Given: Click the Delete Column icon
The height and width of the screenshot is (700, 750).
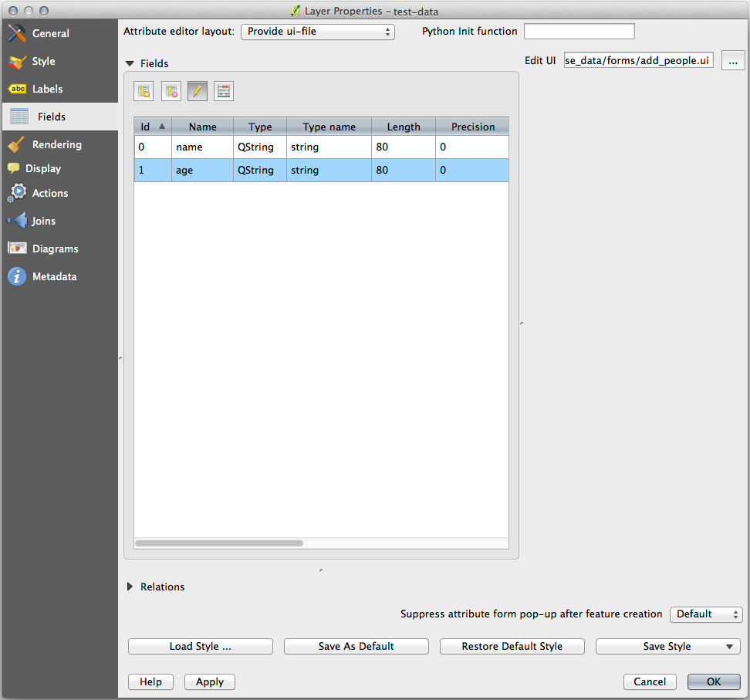Looking at the screenshot, I should coord(171,91).
